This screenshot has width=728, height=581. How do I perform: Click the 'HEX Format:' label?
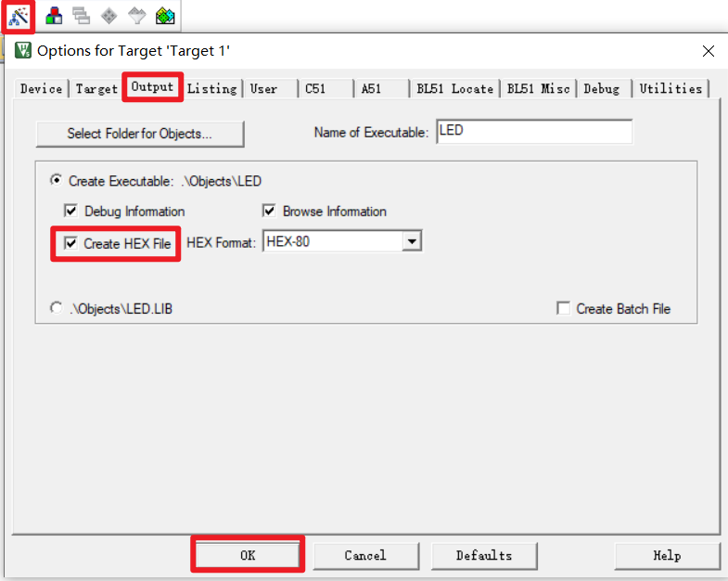click(x=221, y=242)
